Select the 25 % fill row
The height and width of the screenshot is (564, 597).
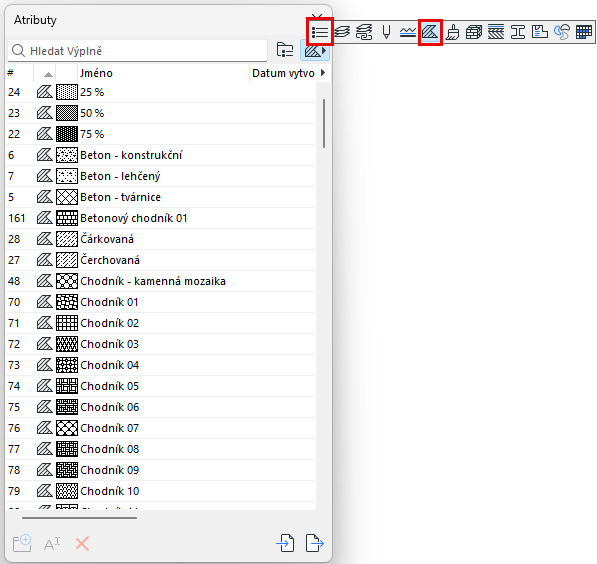click(160, 92)
